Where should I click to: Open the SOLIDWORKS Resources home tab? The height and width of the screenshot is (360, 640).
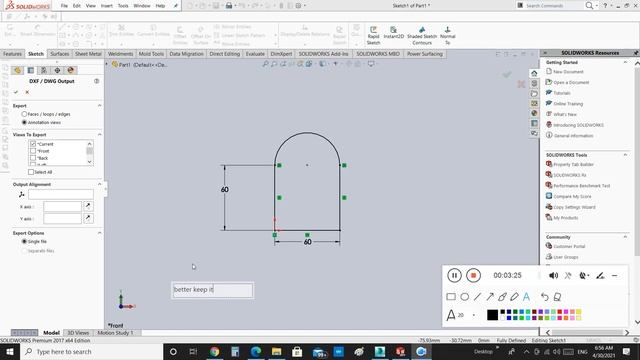[534, 73]
